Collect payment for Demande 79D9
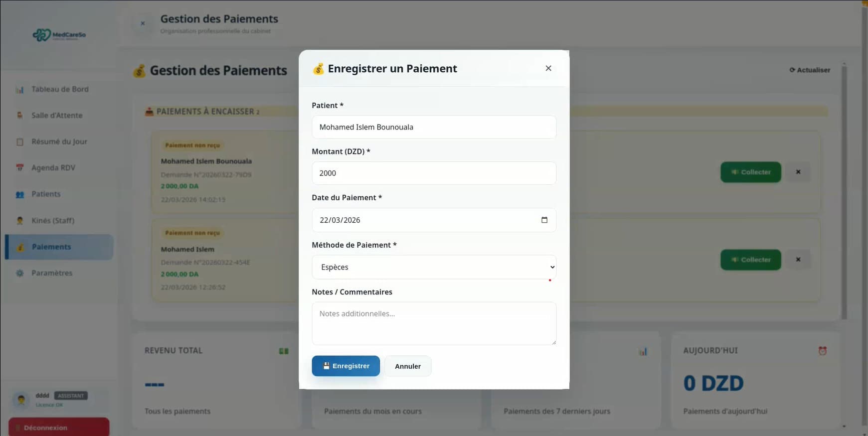Viewport: 868px width, 436px height. pyautogui.click(x=750, y=172)
